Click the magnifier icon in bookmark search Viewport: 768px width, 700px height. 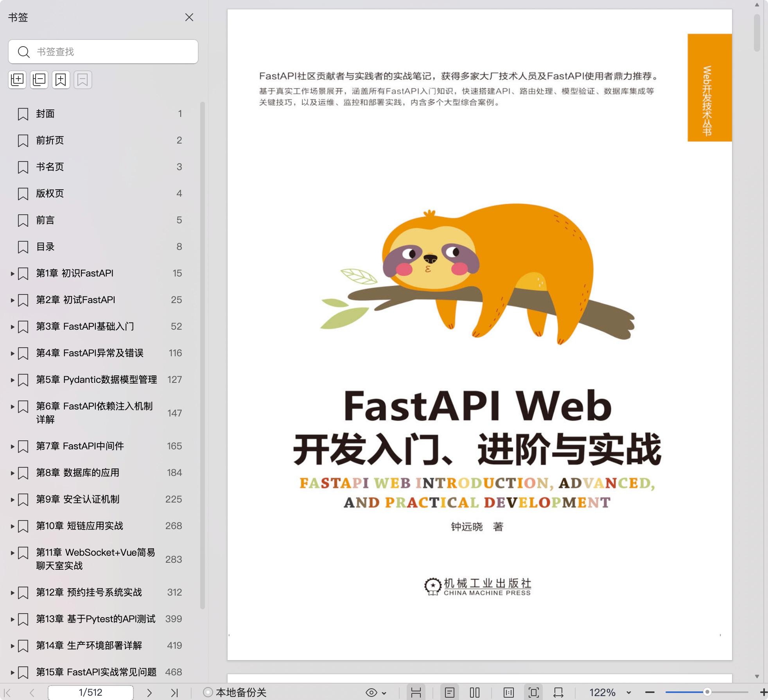pos(24,52)
